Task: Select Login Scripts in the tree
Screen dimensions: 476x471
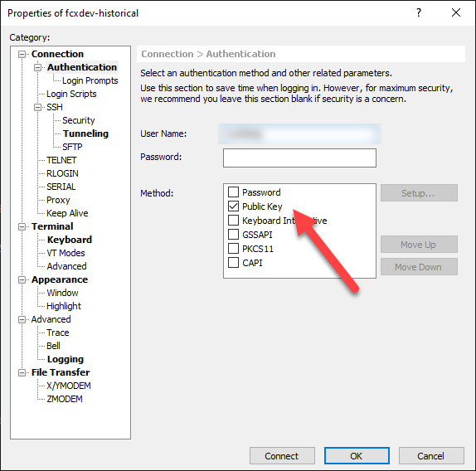Action: (x=71, y=94)
